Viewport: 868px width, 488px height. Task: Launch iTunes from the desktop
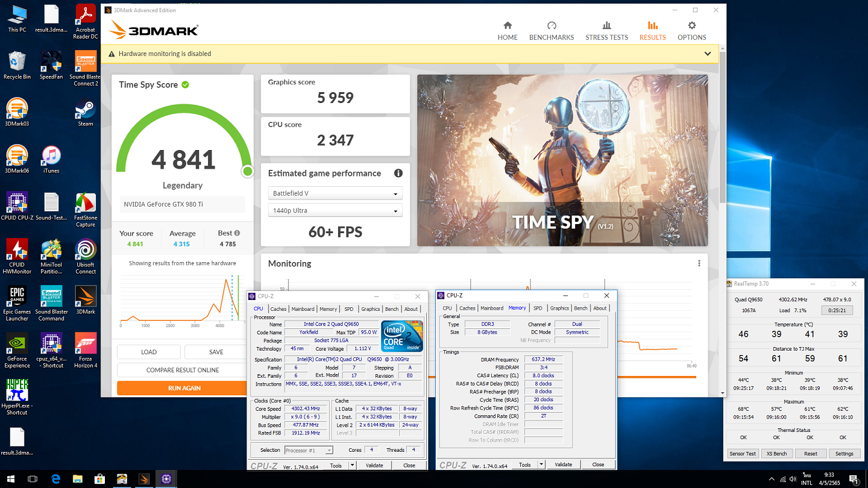pos(51,160)
